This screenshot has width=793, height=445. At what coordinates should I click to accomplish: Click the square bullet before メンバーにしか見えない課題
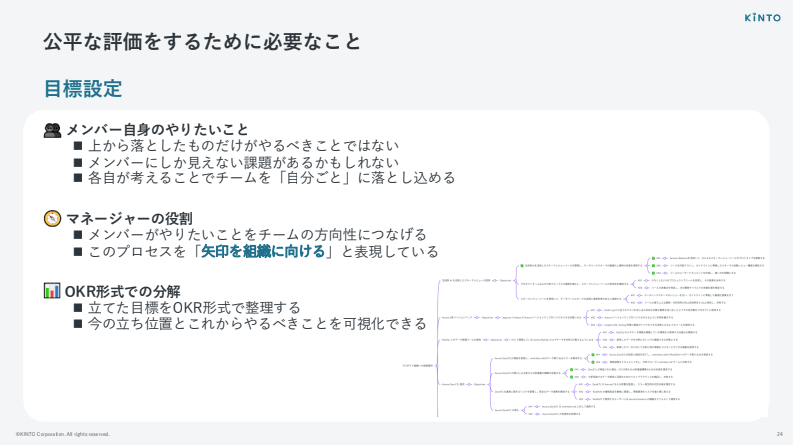(x=78, y=161)
